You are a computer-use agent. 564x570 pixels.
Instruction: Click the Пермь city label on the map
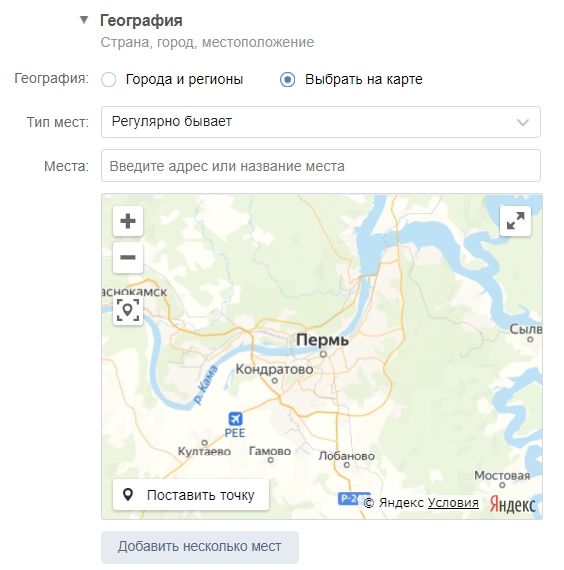click(322, 340)
